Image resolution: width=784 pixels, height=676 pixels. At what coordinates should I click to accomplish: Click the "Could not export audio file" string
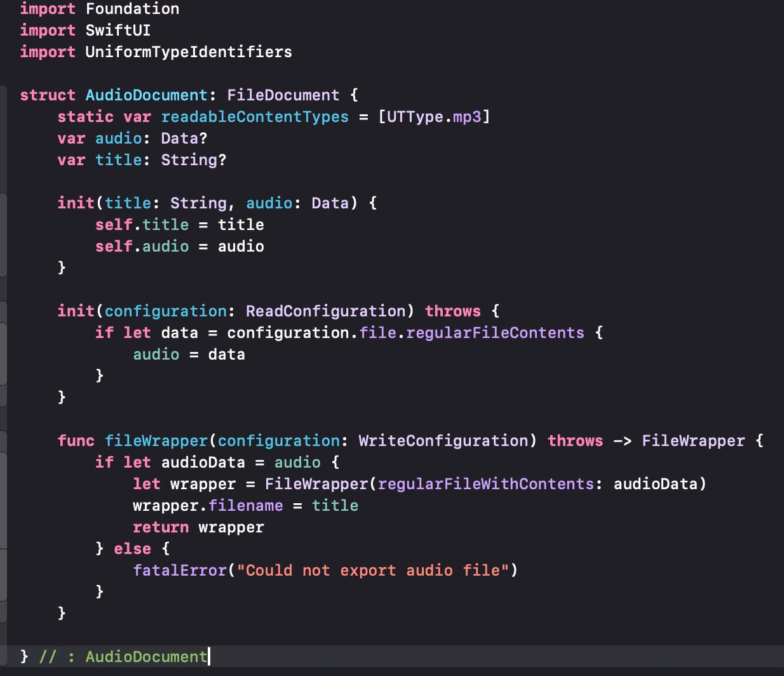(373, 571)
